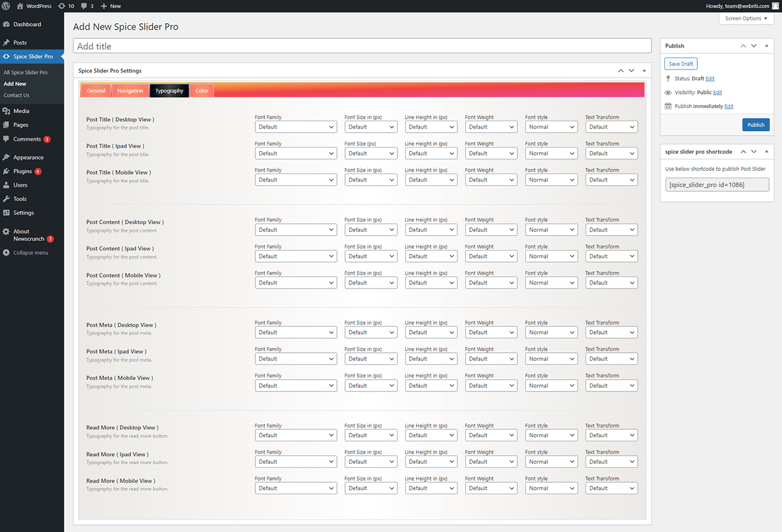
Task: Click the Plugins badge showing 4
Action: [38, 172]
